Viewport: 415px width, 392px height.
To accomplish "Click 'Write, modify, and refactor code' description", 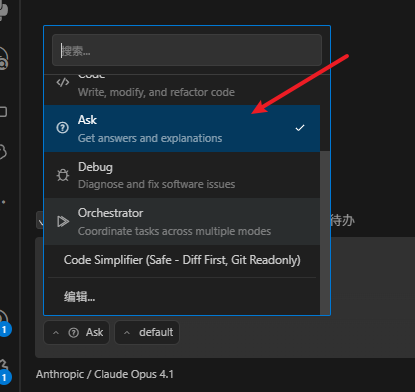I will (156, 92).
